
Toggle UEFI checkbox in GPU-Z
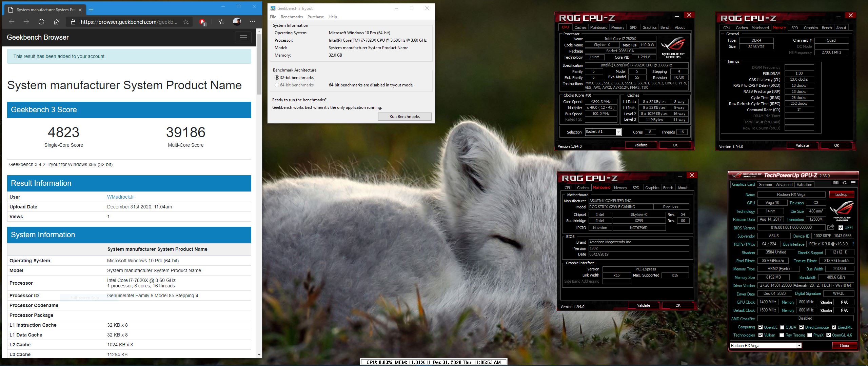pos(841,227)
